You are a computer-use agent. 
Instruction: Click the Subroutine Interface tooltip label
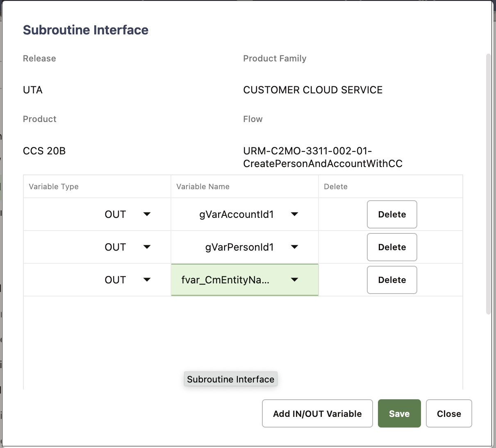[230, 379]
